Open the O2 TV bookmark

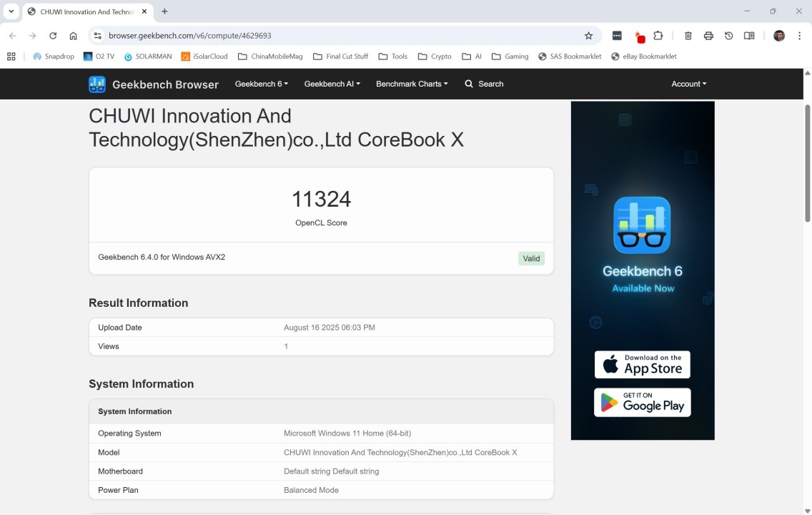(99, 57)
